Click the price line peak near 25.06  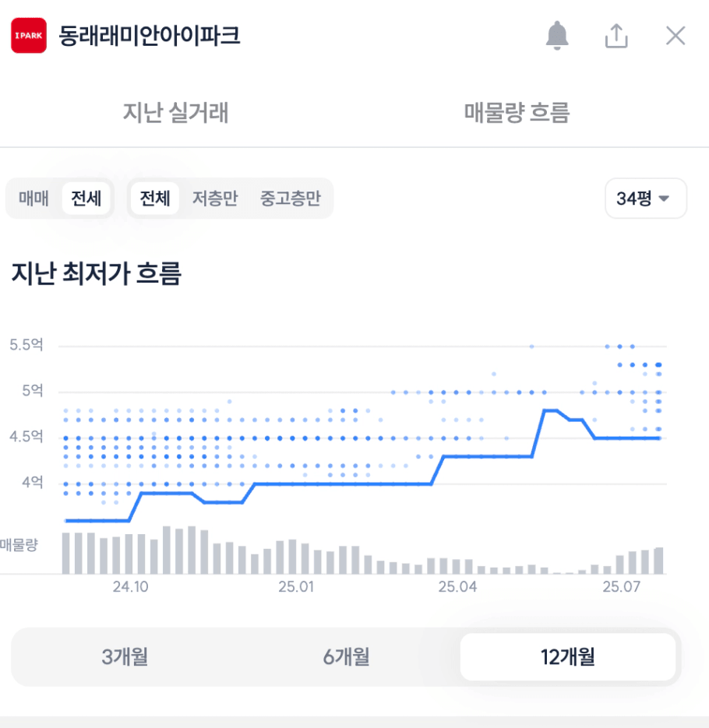pyautogui.click(x=551, y=410)
